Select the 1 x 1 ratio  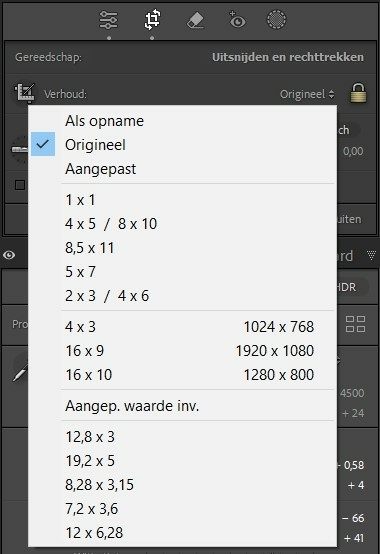point(182,200)
